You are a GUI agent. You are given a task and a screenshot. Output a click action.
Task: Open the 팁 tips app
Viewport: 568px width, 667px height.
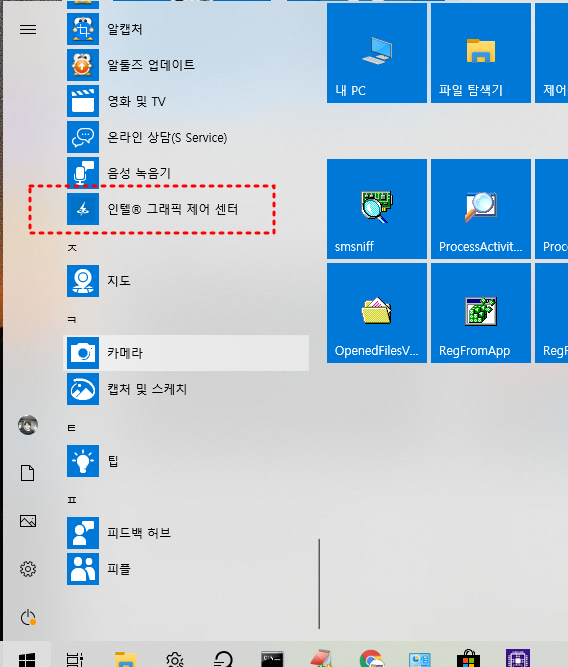(186, 461)
